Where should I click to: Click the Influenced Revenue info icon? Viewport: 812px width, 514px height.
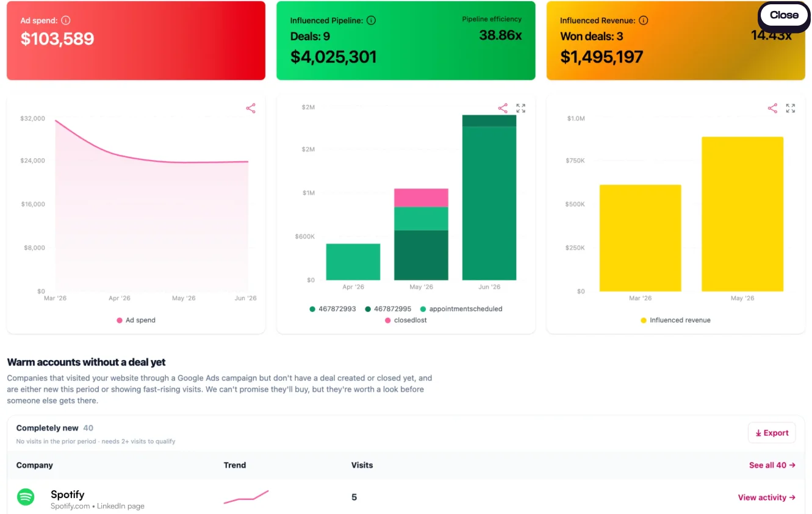tap(644, 20)
